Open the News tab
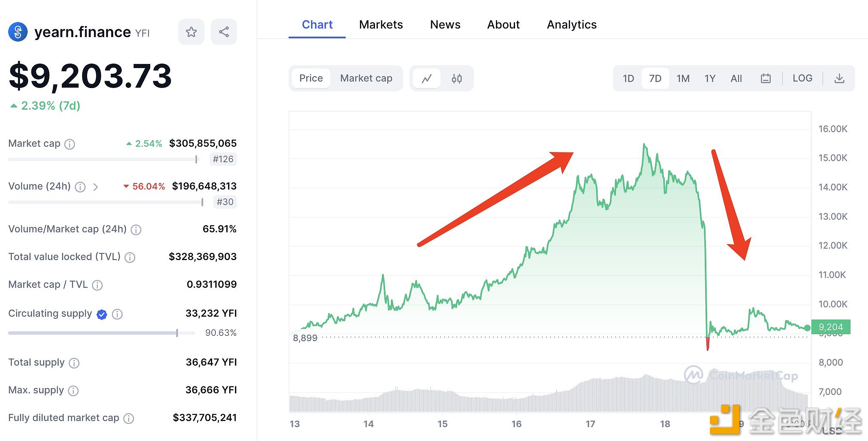 pos(445,25)
